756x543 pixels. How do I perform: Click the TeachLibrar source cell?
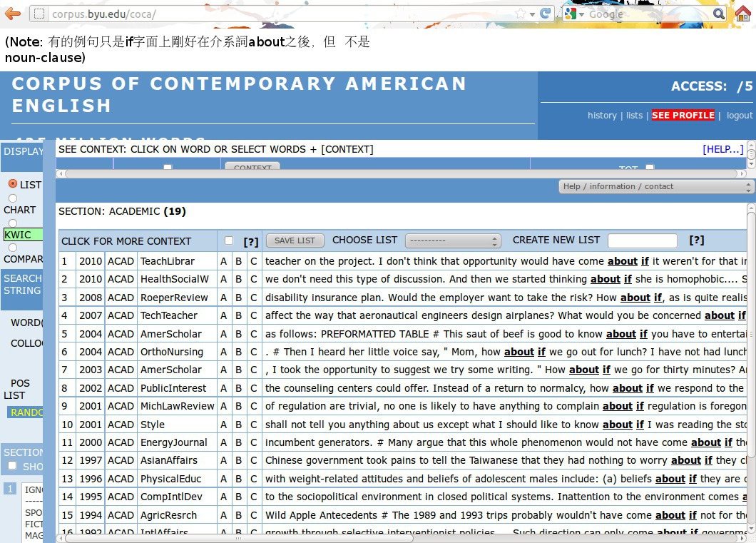click(x=177, y=261)
